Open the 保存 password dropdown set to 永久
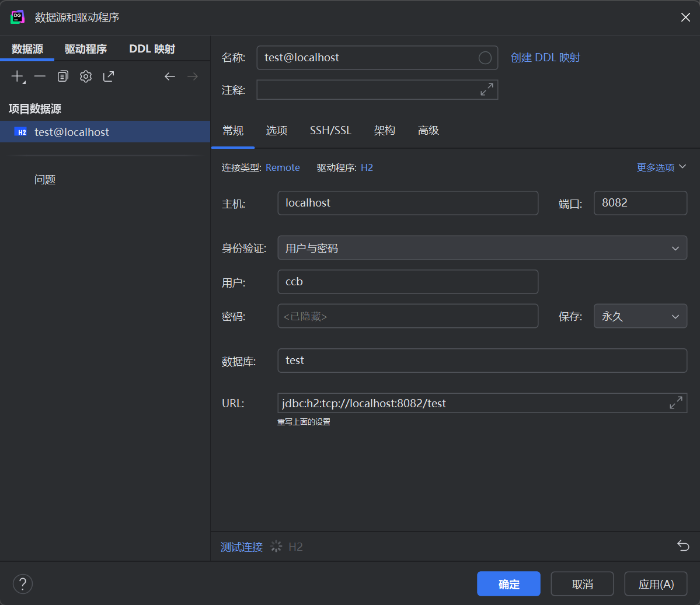 [x=640, y=316]
